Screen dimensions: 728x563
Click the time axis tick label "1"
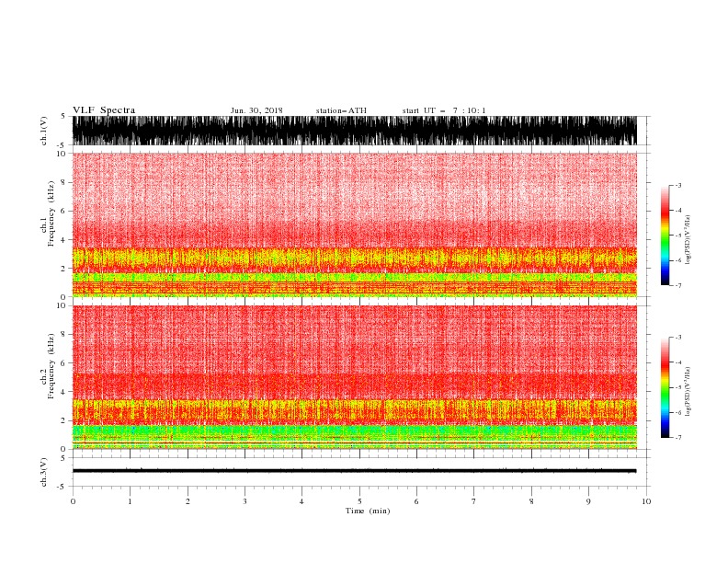(130, 501)
